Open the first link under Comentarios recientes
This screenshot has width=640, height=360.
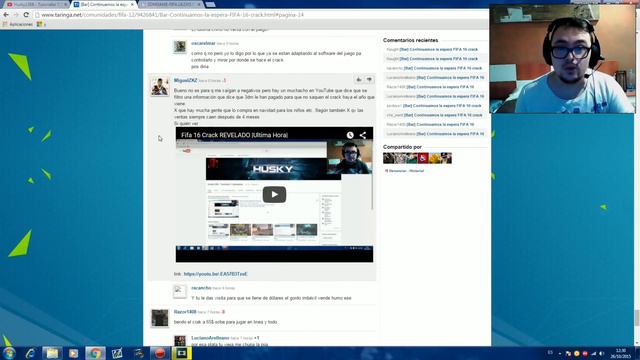(x=438, y=49)
